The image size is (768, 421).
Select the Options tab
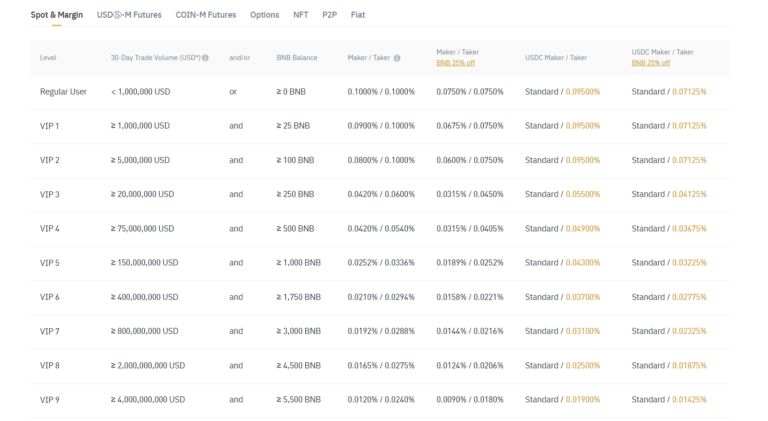(264, 15)
